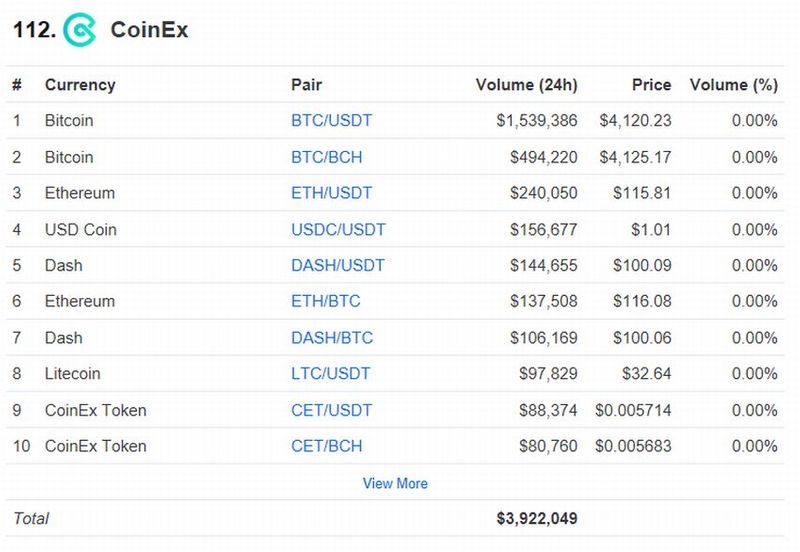Go to the CET/USDT pair
800x552 pixels.
[331, 410]
